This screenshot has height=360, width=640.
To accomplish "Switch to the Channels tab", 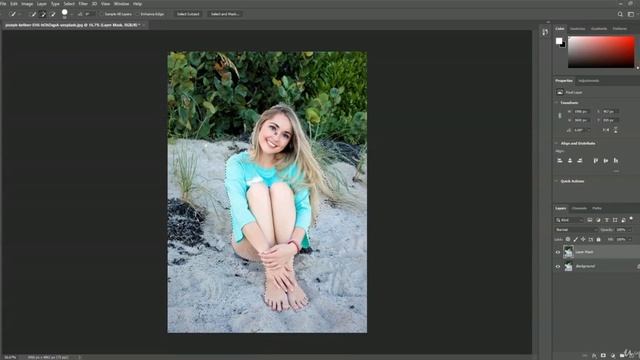I will click(579, 208).
